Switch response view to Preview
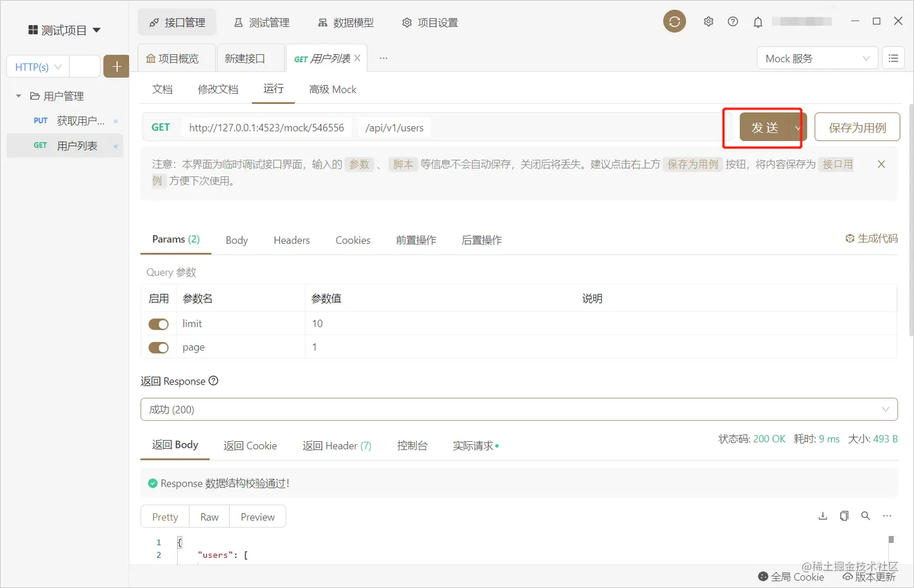914x588 pixels. pyautogui.click(x=258, y=517)
